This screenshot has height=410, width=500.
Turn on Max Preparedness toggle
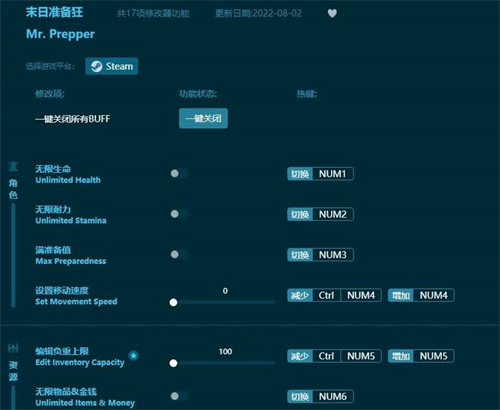179,255
